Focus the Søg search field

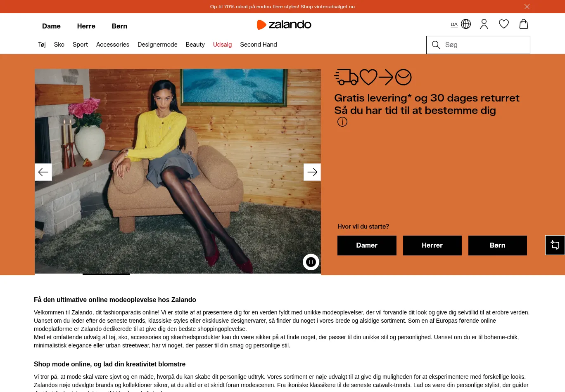coord(478,45)
